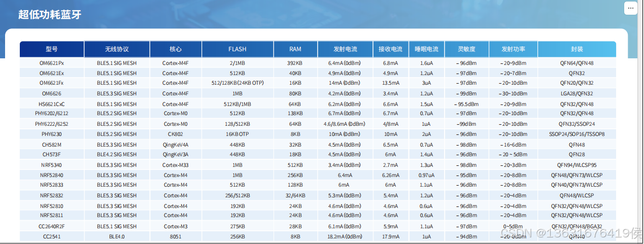The image size is (644, 244).
Task: Click the 18.2mA(0dBm) transmit current cell
Action: [x=345, y=236]
